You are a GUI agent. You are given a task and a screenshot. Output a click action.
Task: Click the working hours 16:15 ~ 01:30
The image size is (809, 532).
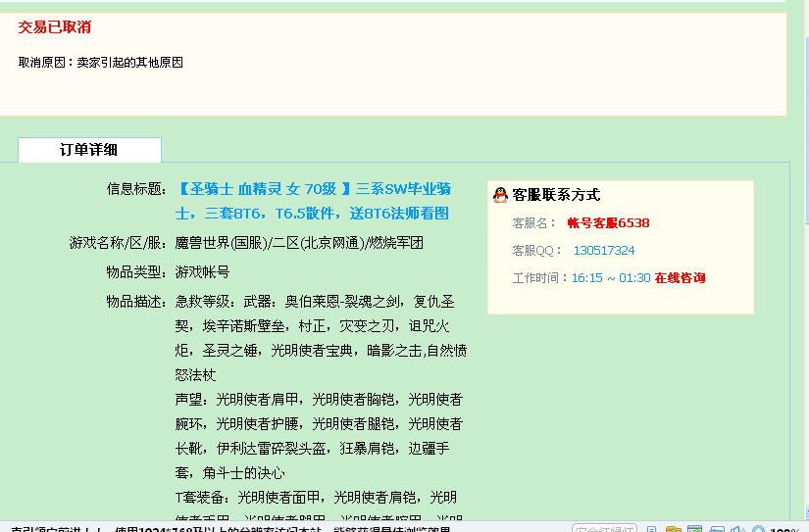611,278
